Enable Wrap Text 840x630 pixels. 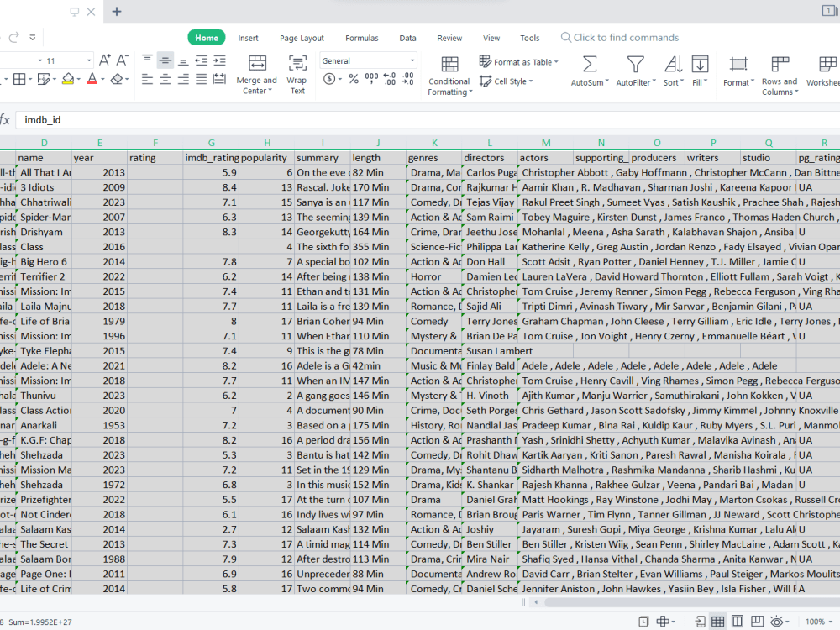pos(297,75)
